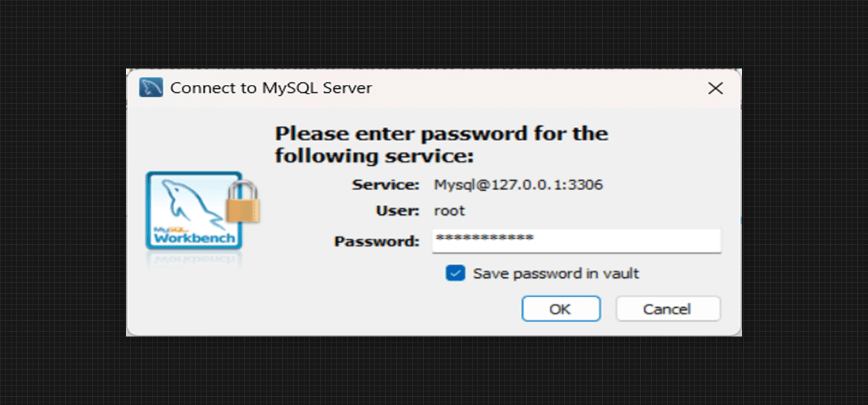Click the 'root' user value

click(450, 211)
